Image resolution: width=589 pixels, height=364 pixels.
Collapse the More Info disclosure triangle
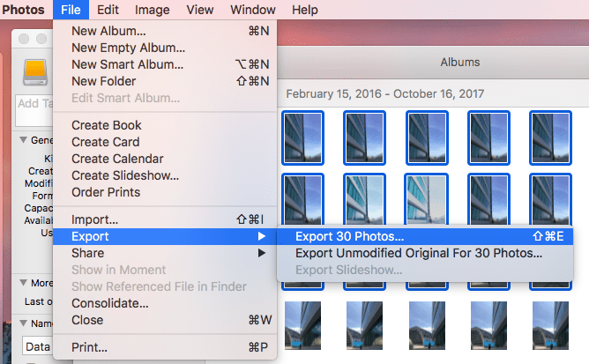[23, 283]
